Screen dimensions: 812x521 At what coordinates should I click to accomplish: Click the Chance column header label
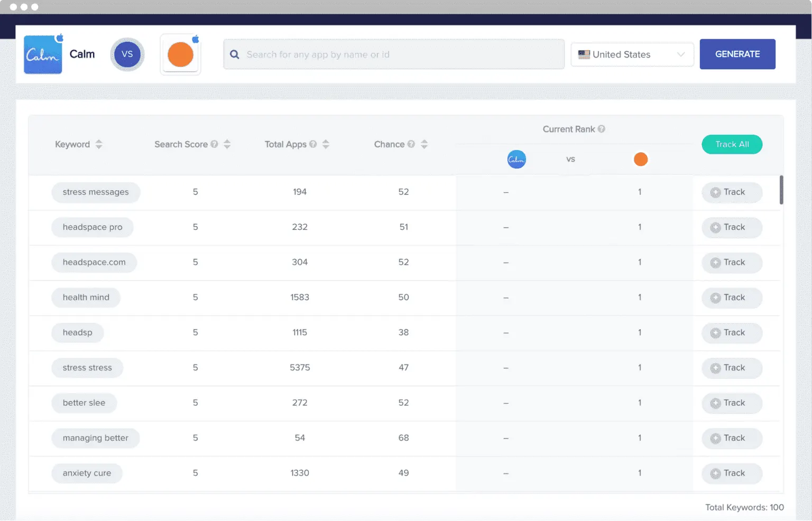coord(389,144)
